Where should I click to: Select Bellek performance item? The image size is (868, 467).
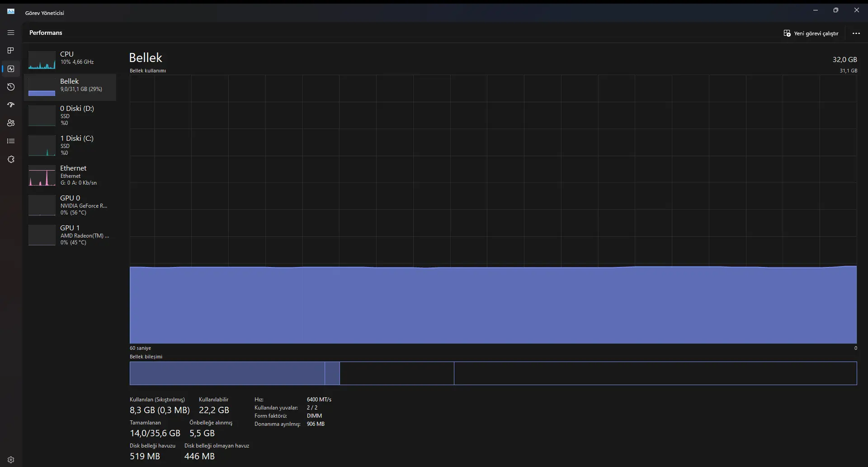[70, 87]
